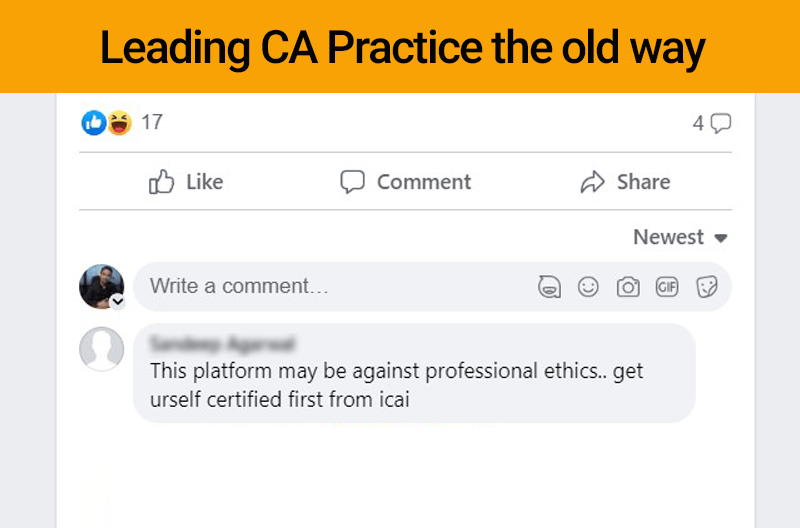Insert an emoji with the smiley icon

(x=588, y=287)
